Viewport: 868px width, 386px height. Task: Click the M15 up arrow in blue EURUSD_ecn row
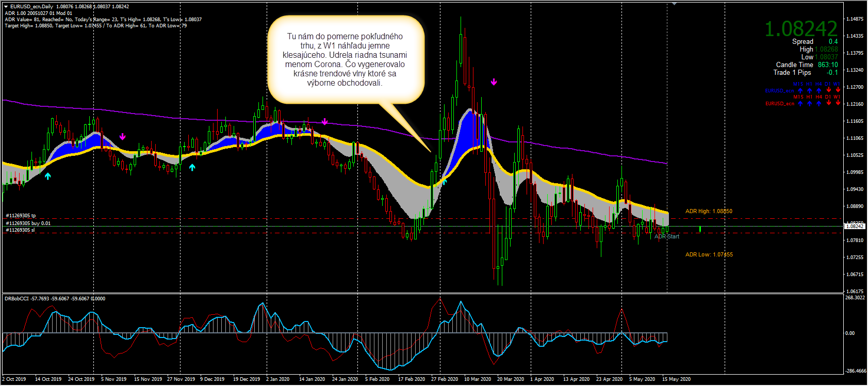[x=800, y=90]
